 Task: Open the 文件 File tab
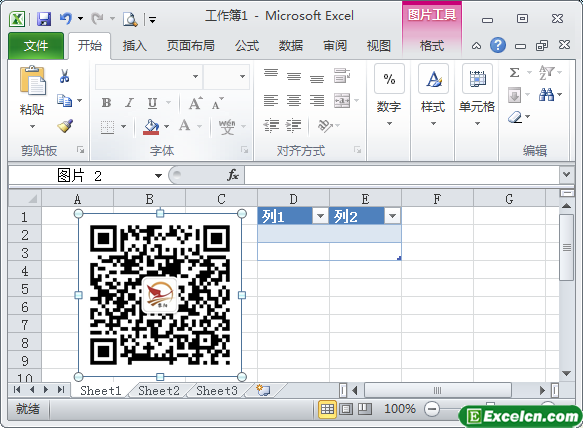pos(36,46)
